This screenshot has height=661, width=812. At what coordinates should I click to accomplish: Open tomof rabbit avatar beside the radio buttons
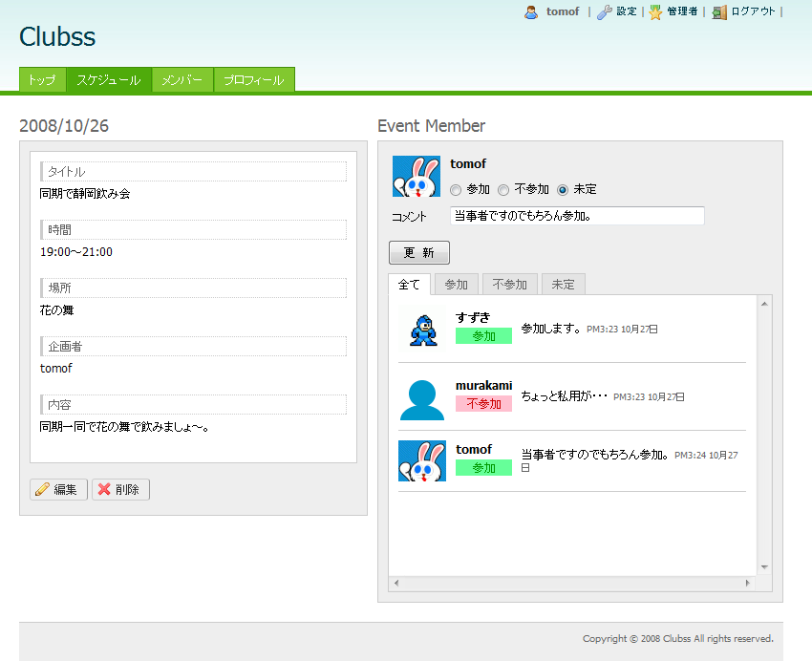(417, 177)
